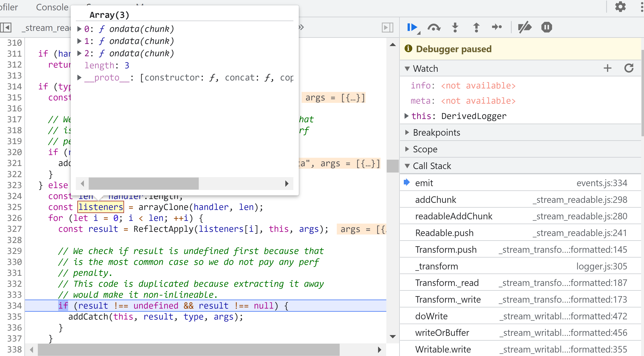Expand array item 0 ondata
The width and height of the screenshot is (644, 356).
pos(79,29)
